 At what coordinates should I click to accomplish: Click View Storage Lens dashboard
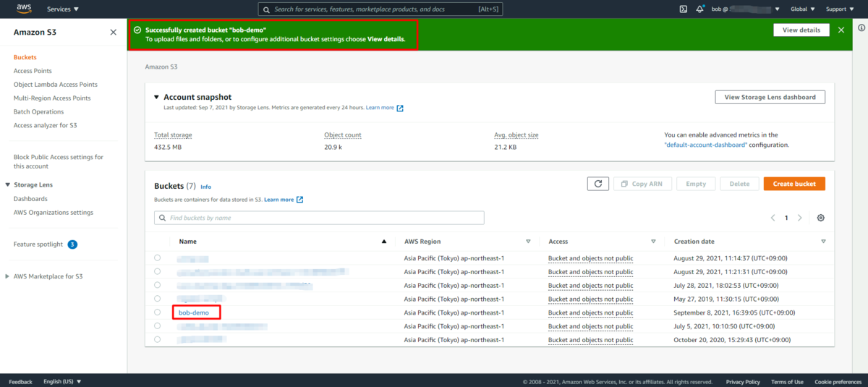(x=770, y=97)
